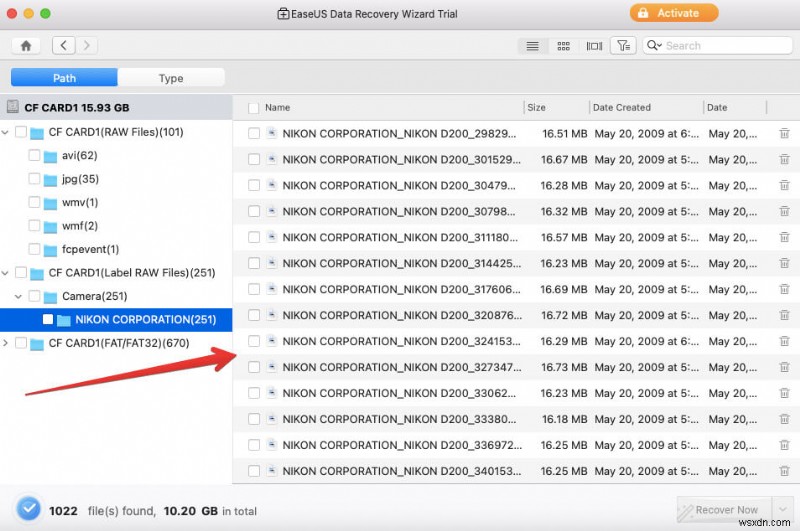Click the blue scan complete checkmark icon

coord(29,509)
